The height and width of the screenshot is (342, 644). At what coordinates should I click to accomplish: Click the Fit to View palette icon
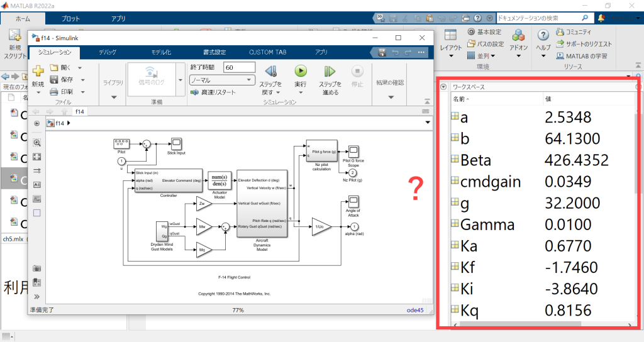click(36, 157)
